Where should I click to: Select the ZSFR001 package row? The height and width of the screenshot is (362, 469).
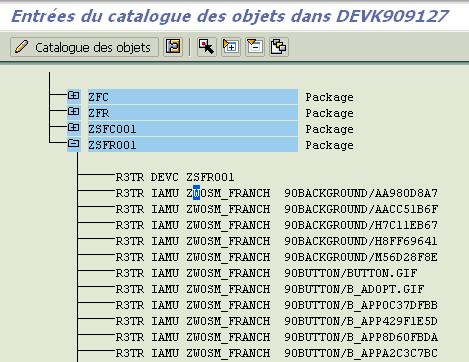pos(193,145)
